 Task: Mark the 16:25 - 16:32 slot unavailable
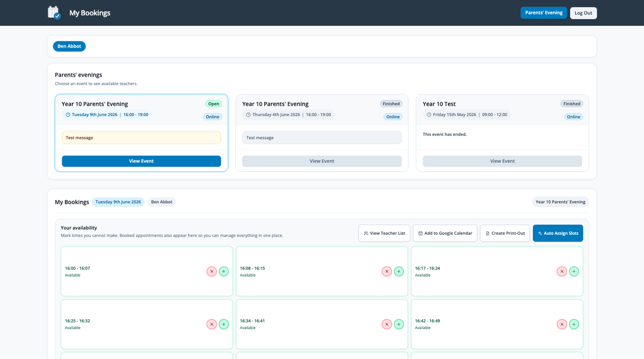pos(211,324)
